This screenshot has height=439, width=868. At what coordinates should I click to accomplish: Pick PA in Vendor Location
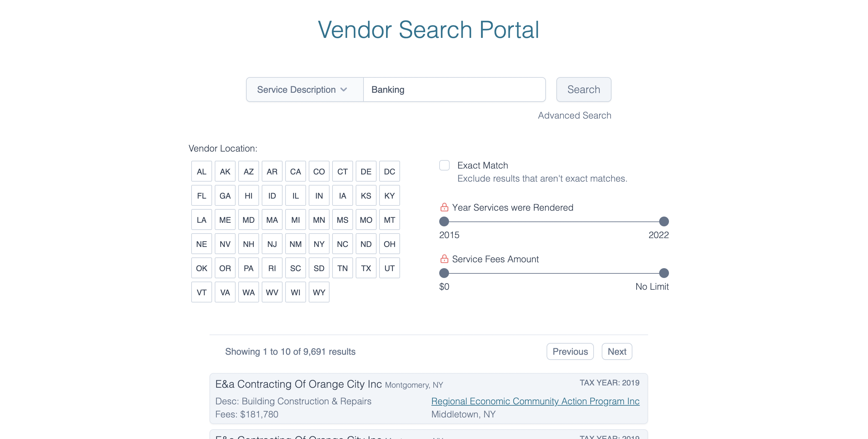click(x=248, y=268)
